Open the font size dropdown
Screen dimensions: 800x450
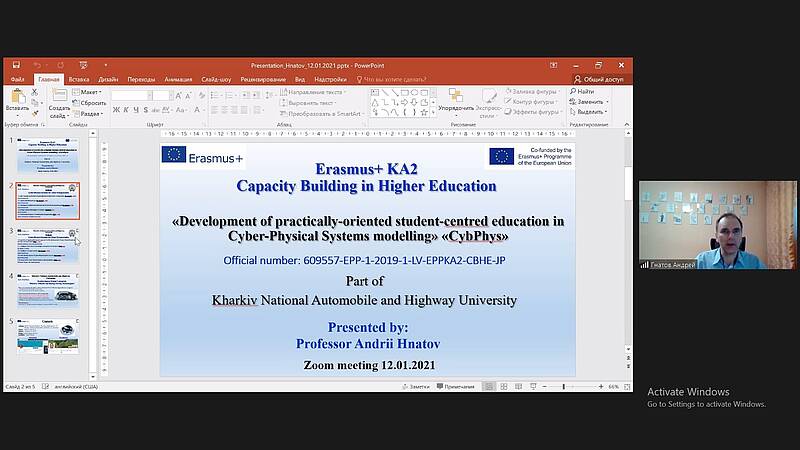(x=170, y=95)
